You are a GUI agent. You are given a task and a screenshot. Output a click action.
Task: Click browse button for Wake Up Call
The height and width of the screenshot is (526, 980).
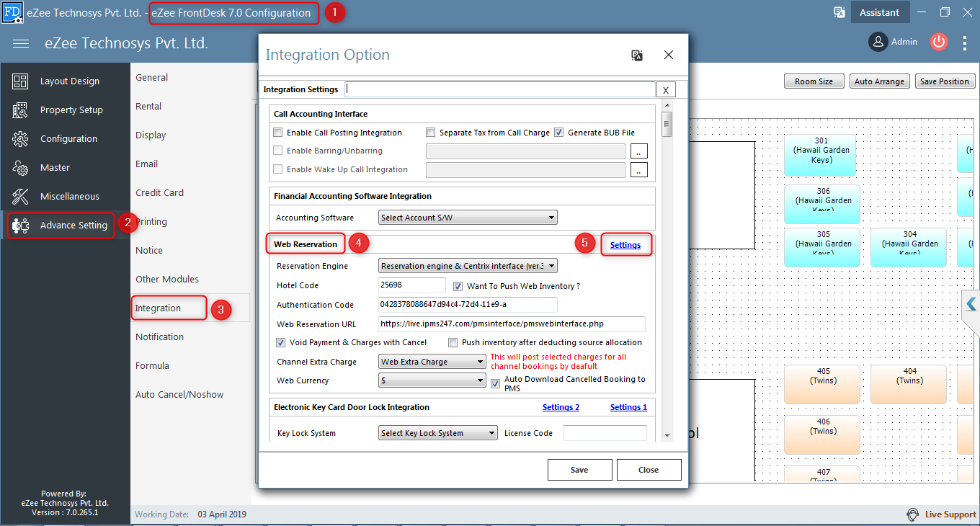tap(639, 170)
